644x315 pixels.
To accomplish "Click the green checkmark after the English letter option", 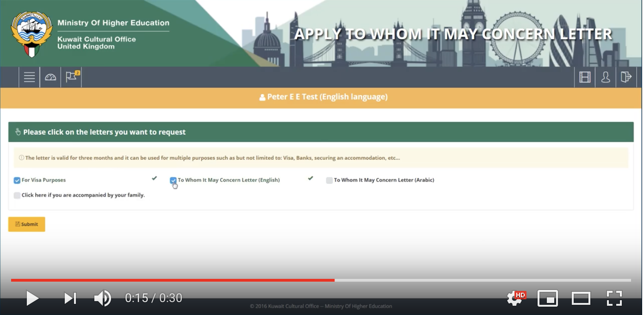I will 310,178.
